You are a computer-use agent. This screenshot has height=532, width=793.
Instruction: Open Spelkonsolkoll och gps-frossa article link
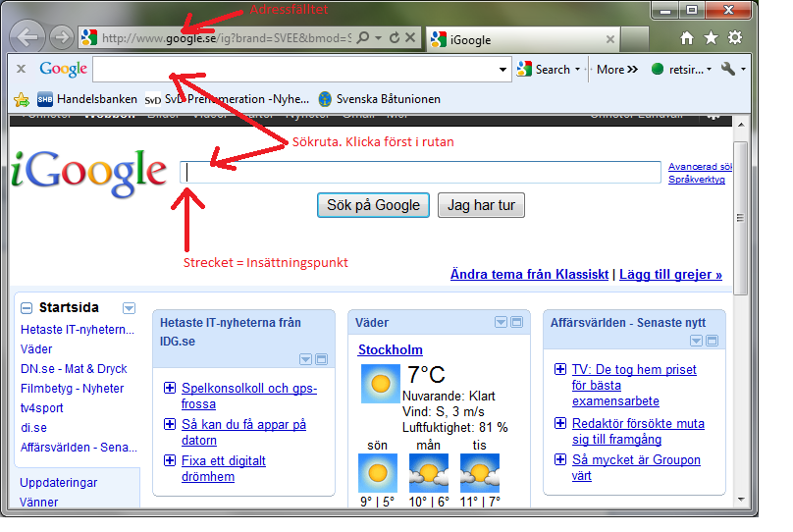[249, 396]
